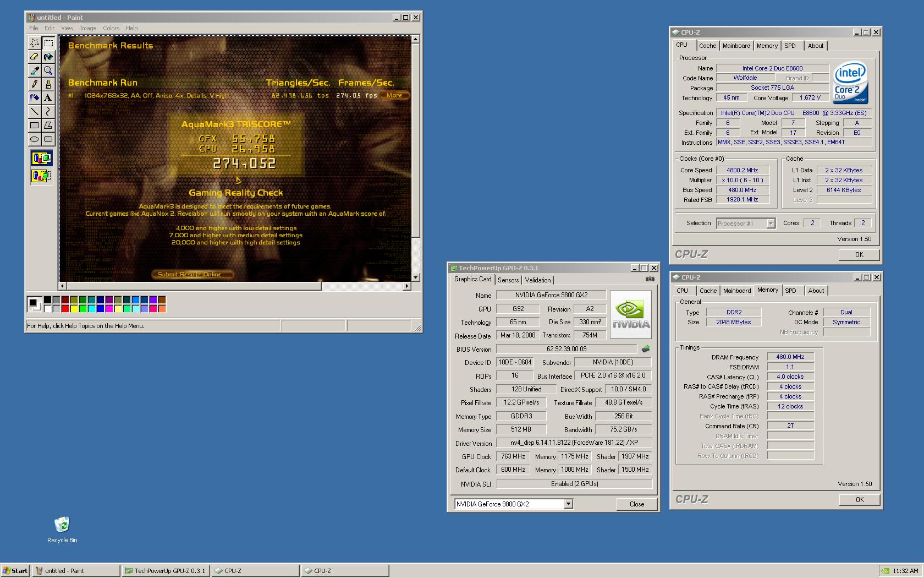Viewport: 924px width, 578px height.
Task: Choose the Ellipse shape tool
Action: 35,139
